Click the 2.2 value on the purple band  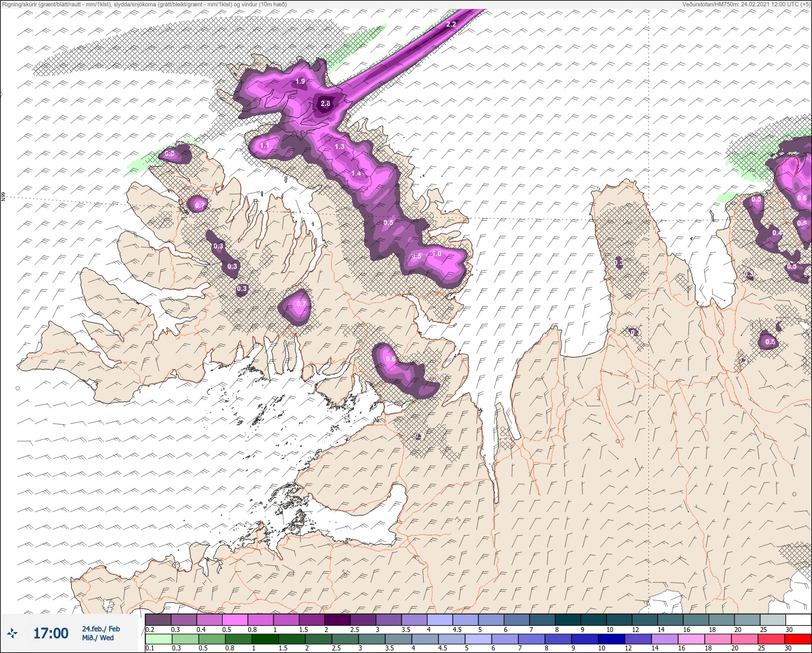451,25
